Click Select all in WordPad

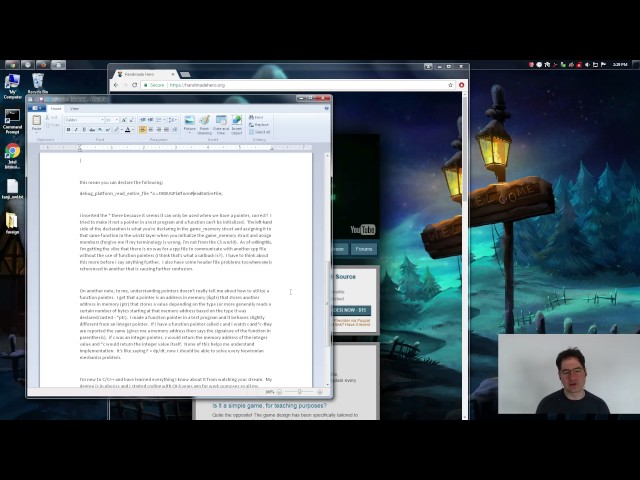260,132
